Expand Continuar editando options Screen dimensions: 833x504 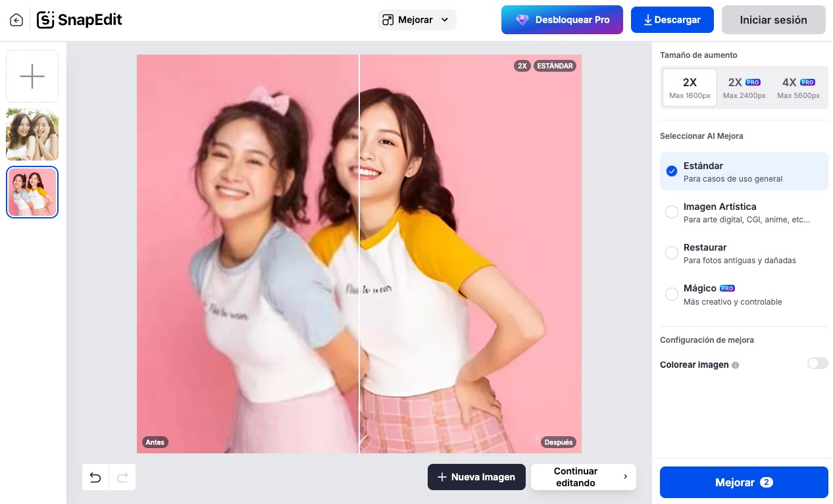[x=584, y=477]
